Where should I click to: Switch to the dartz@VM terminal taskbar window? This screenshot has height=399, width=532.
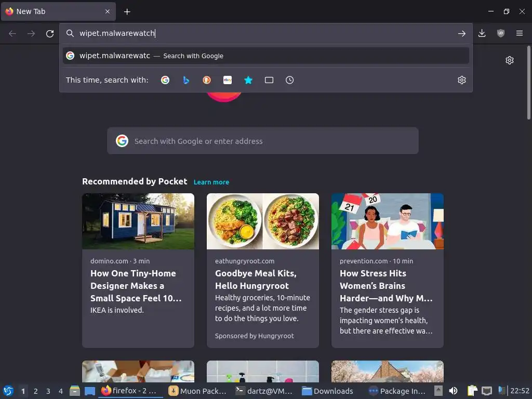click(x=264, y=391)
